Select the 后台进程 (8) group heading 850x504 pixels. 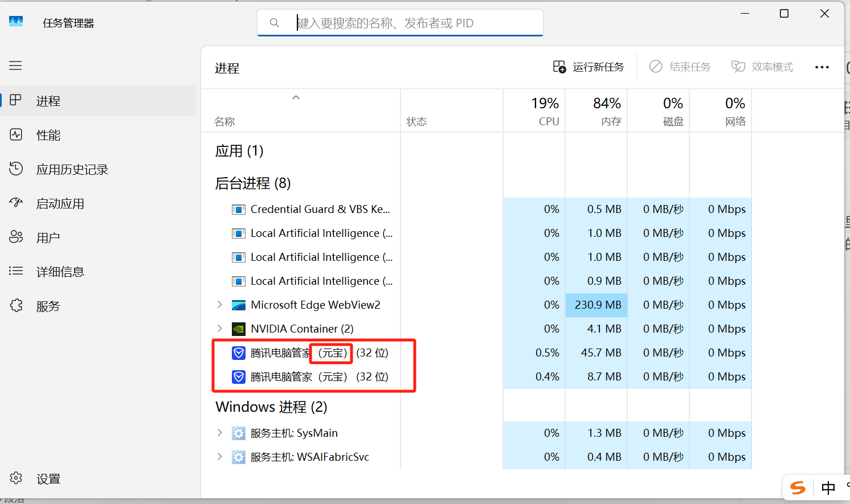click(253, 183)
